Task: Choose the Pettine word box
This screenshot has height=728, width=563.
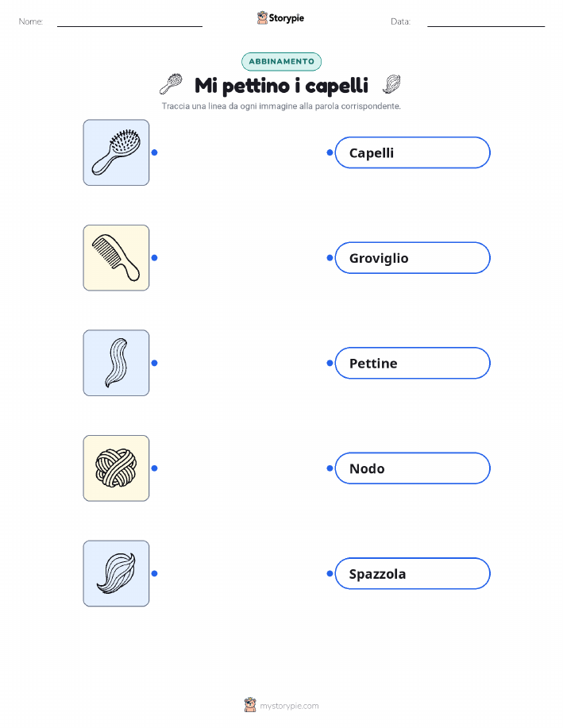Action: pyautogui.click(x=412, y=363)
